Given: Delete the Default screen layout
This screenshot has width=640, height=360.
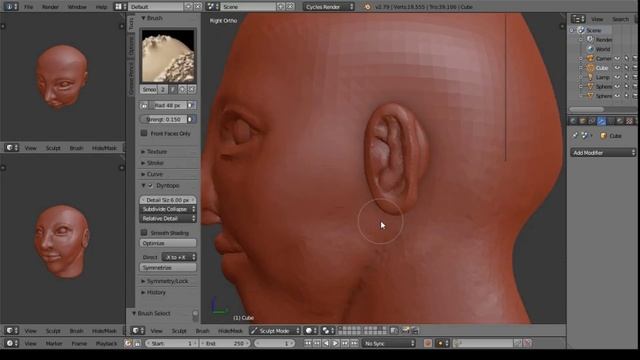Looking at the screenshot, I should 198,7.
